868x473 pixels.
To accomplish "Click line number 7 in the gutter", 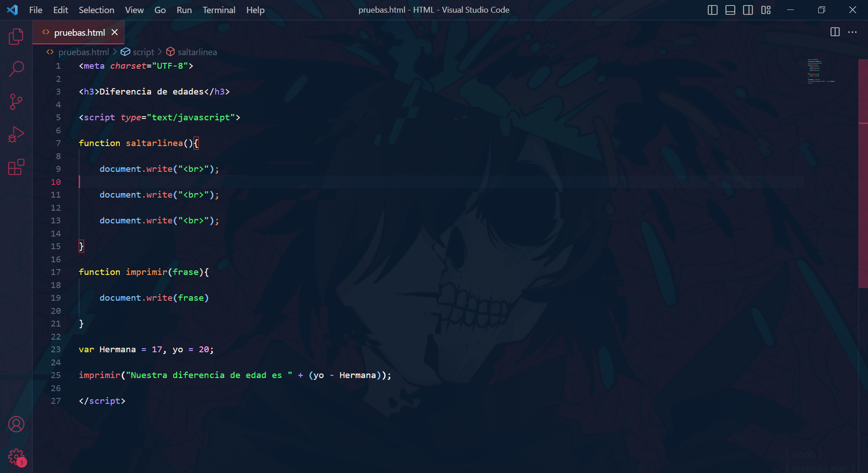I will tap(58, 143).
